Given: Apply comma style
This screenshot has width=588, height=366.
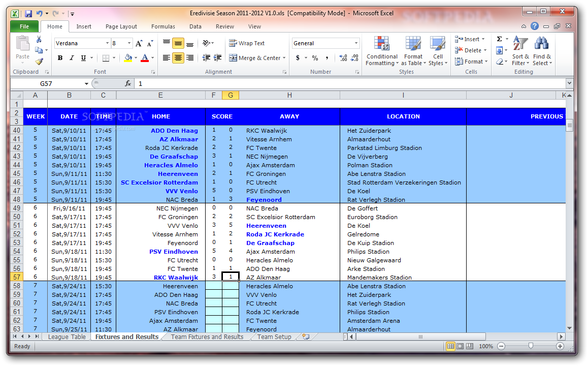Looking at the screenshot, I should (327, 58).
